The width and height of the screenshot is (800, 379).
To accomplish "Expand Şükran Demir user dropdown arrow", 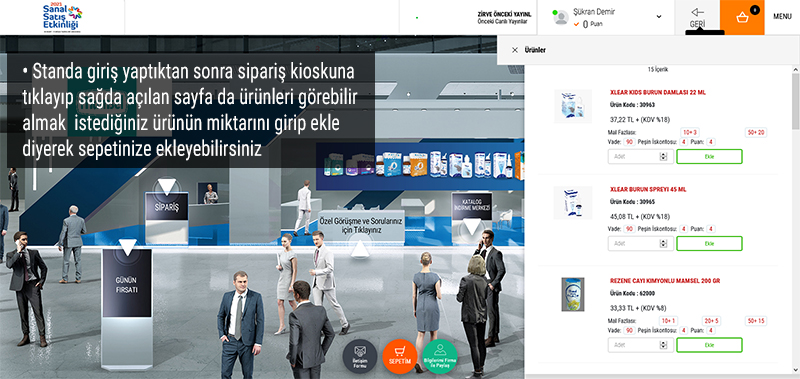I will pos(659,17).
